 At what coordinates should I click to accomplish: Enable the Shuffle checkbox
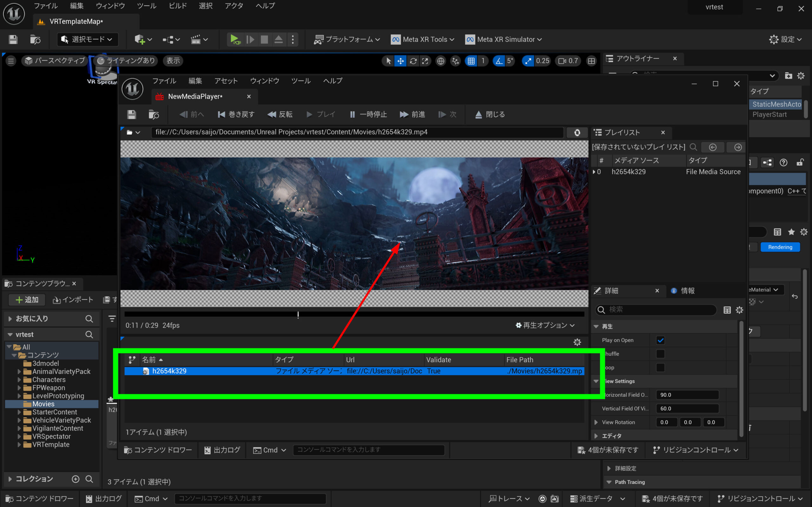(x=660, y=354)
